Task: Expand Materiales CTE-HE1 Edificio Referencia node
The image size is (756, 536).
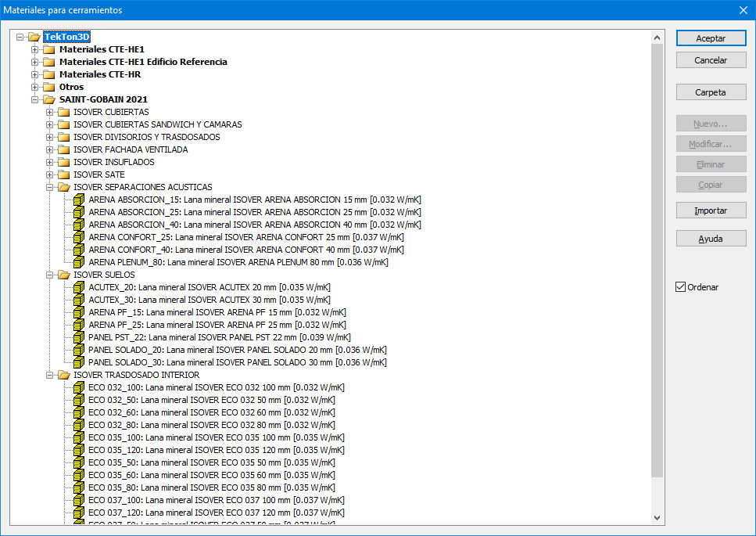Action: point(34,63)
